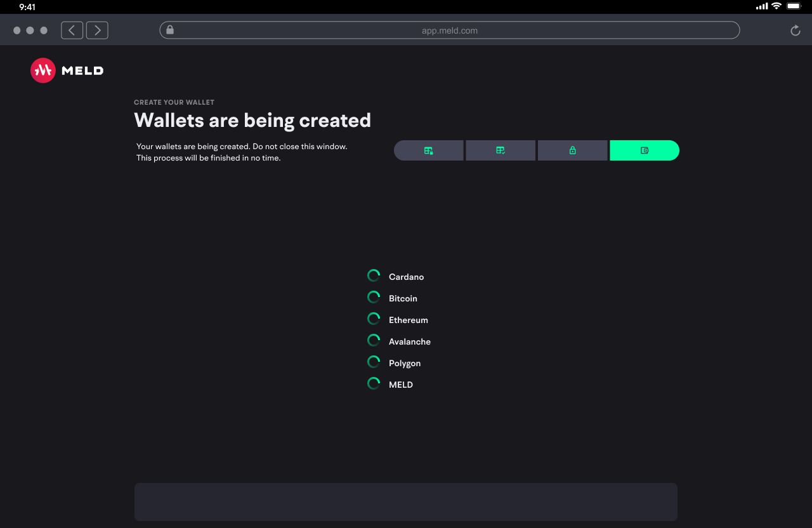Image resolution: width=812 pixels, height=528 pixels.
Task: Click the Avalanche wallet label
Action: 410,341
